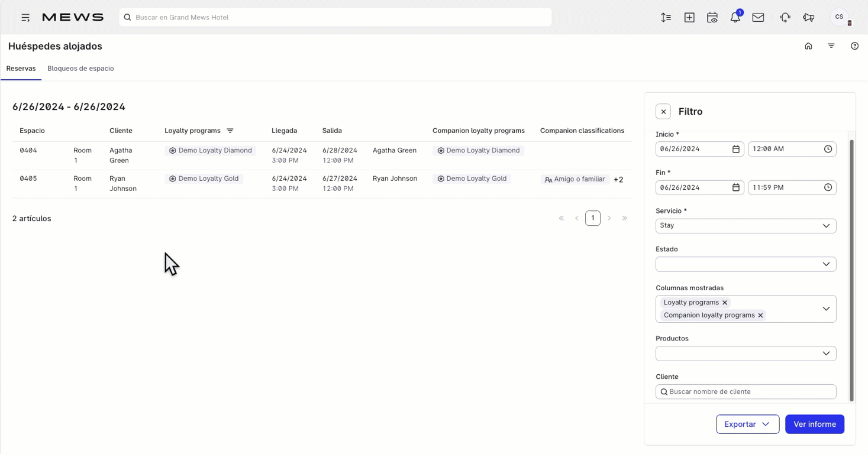Switch to Bloqueos de espacio tab
Viewport: 868px width, 454px height.
[80, 69]
